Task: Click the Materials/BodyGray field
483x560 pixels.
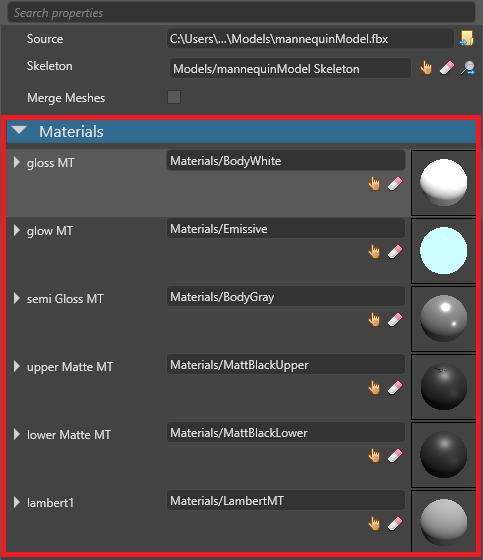Action: (x=286, y=296)
